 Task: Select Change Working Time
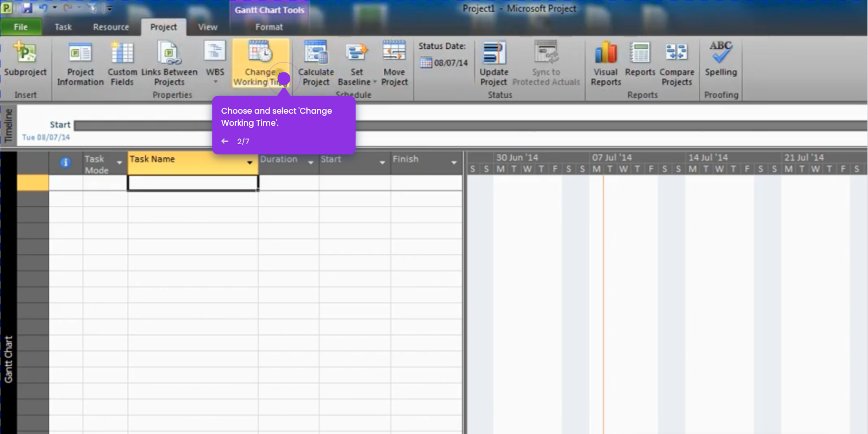coord(260,63)
